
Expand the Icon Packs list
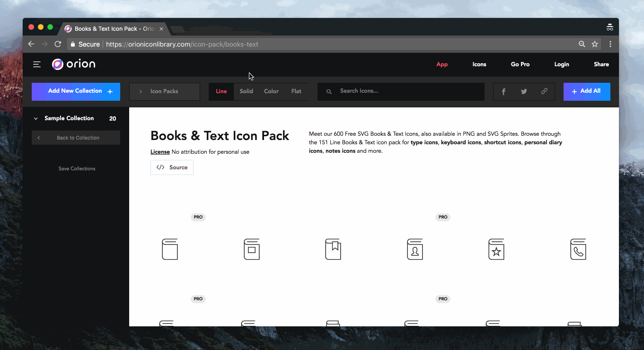click(164, 91)
